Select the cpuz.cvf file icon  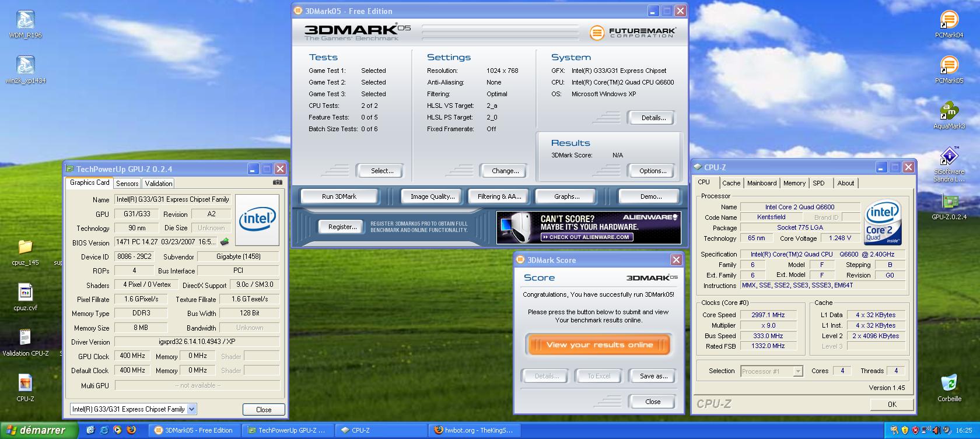[25, 296]
